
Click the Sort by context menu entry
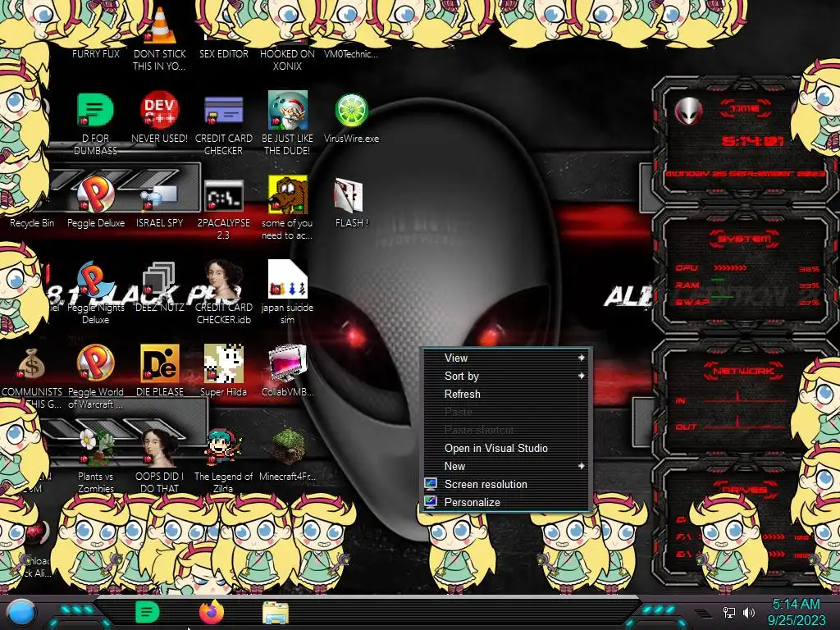(x=506, y=376)
